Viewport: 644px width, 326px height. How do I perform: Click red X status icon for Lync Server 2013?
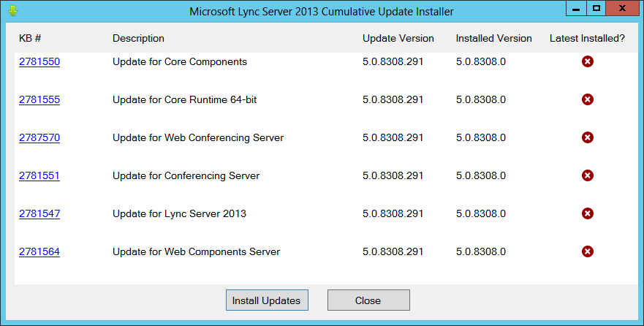click(x=587, y=213)
